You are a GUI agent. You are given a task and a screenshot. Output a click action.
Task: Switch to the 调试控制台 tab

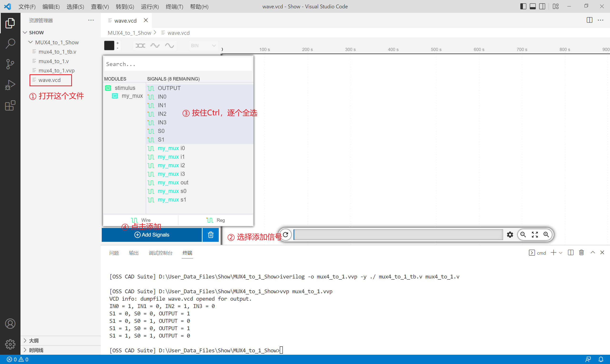[x=161, y=253]
